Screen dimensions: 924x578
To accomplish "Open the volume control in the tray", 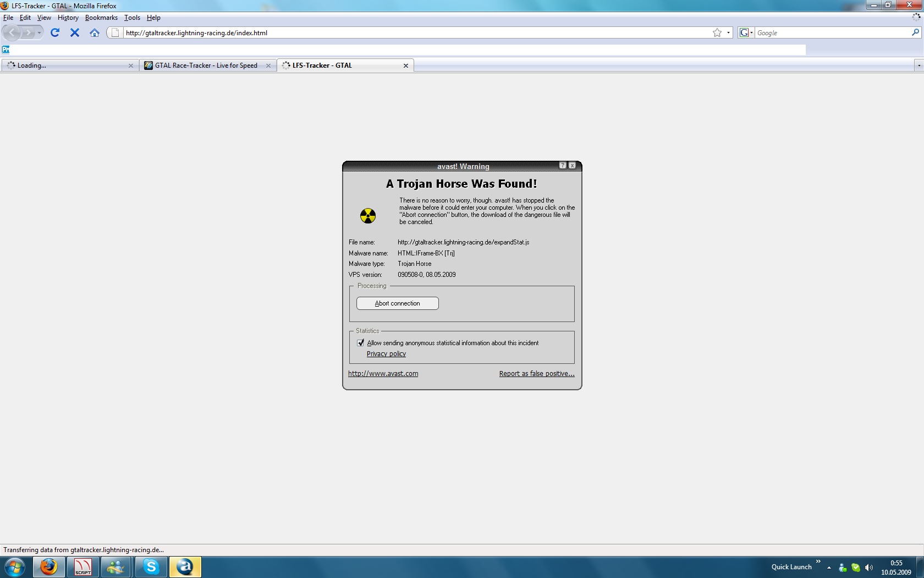I will coord(869,568).
